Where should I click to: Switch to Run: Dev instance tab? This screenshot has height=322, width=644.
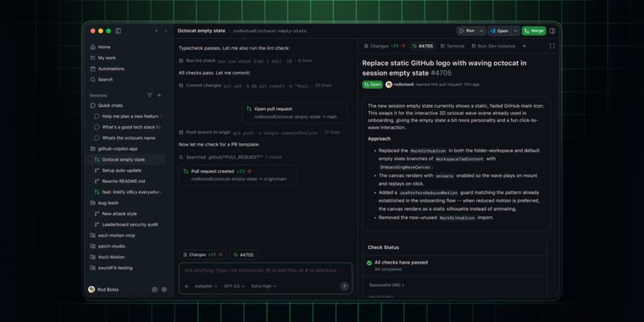tap(493, 46)
